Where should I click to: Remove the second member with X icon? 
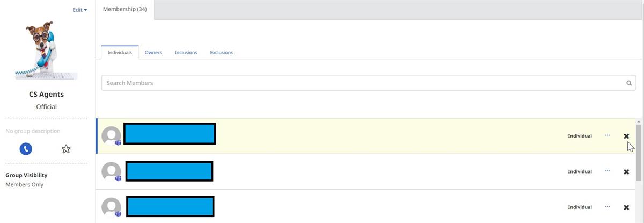626,172
